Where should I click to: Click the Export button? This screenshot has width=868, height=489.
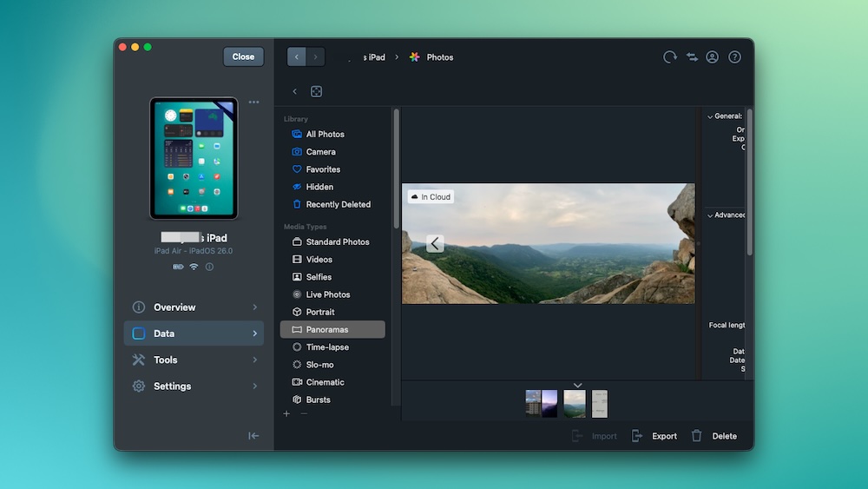tap(654, 436)
